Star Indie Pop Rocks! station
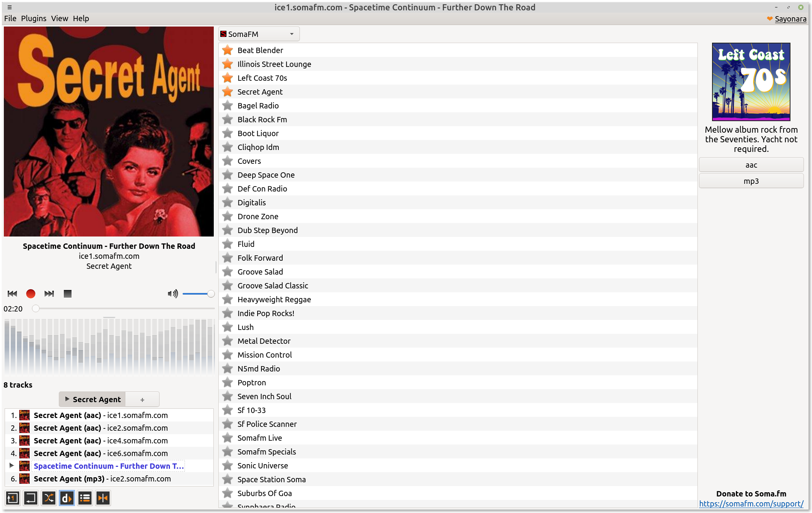 (228, 313)
